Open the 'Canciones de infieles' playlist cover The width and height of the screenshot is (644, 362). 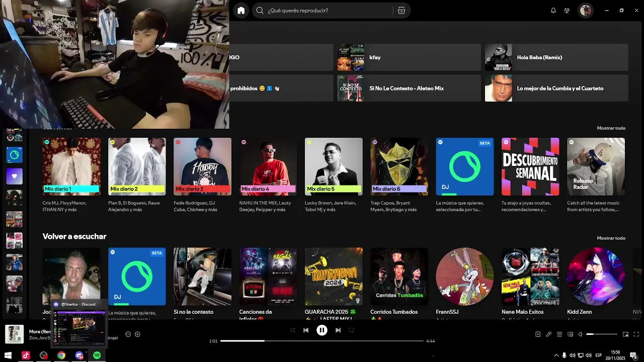tap(268, 276)
